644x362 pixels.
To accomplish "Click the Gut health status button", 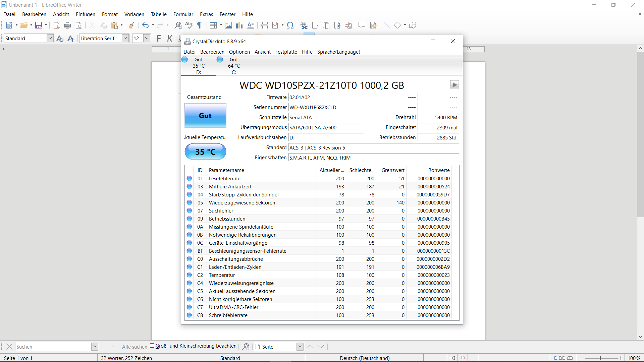I will pyautogui.click(x=205, y=116).
